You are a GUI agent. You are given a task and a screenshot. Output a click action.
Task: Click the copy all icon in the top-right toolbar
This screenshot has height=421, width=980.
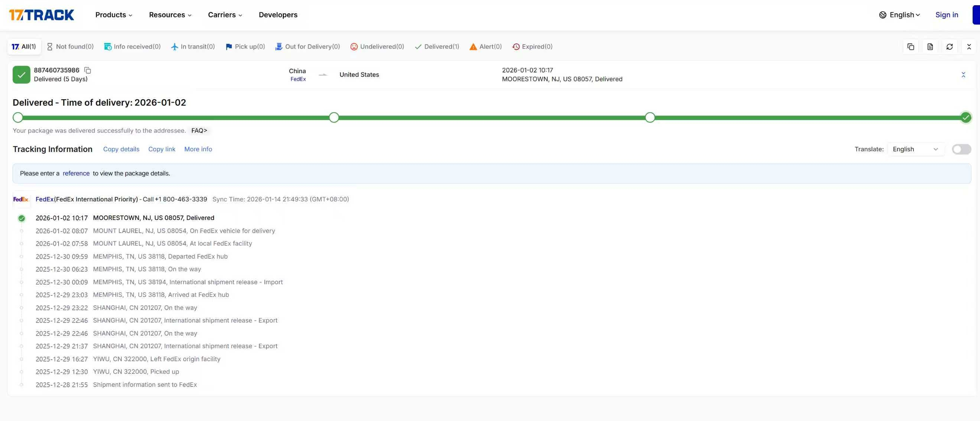point(911,46)
